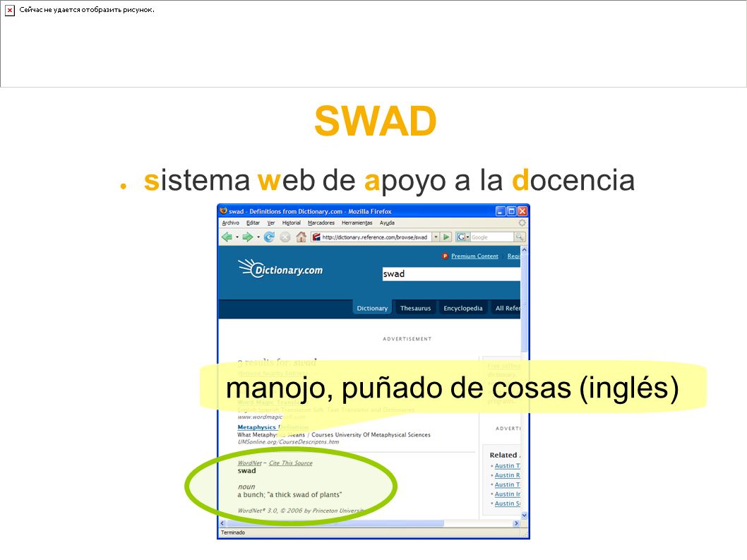Click the definition text 'a bunch; a thick swad of plants'
Image resolution: width=747 pixels, height=560 pixels.
(x=289, y=495)
